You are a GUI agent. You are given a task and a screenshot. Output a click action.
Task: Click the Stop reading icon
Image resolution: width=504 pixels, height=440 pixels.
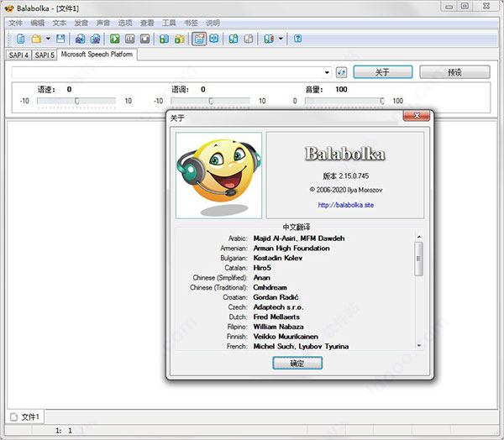[x=145, y=39]
